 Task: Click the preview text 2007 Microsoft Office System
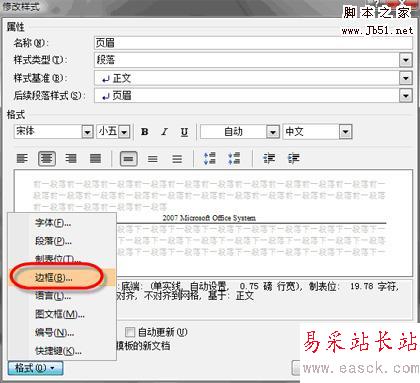(209, 218)
